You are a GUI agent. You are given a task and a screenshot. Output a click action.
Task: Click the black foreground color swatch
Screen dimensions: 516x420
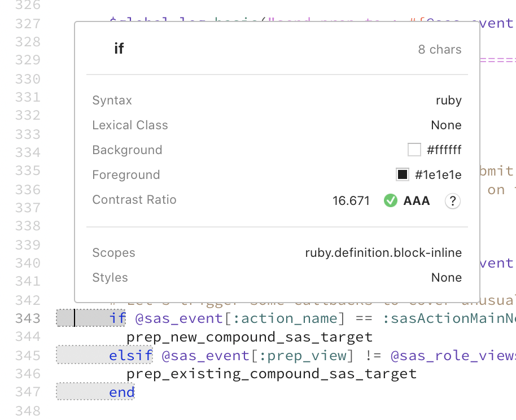pos(402,174)
